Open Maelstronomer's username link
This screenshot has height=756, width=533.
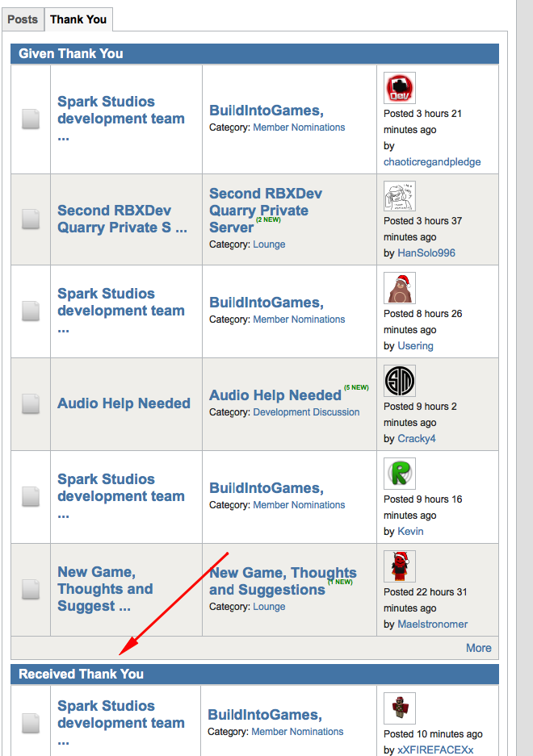[x=432, y=624]
